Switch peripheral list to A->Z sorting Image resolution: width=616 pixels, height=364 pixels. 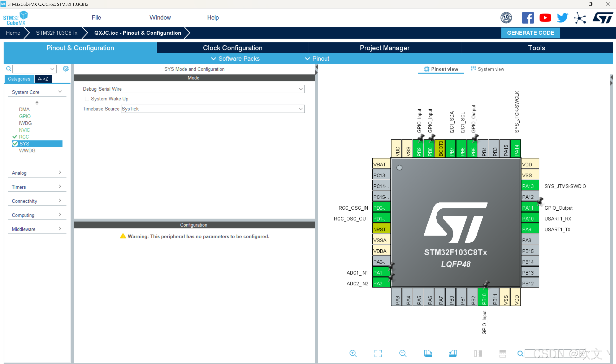click(43, 79)
